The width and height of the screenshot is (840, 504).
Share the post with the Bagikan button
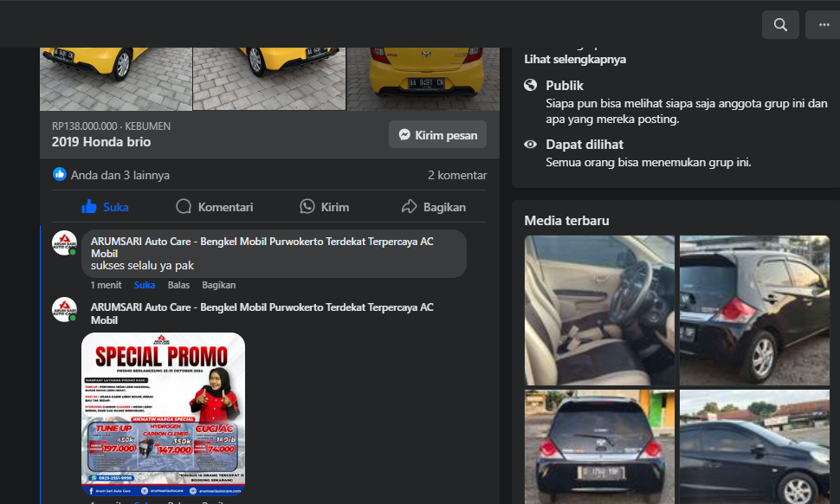coord(433,207)
